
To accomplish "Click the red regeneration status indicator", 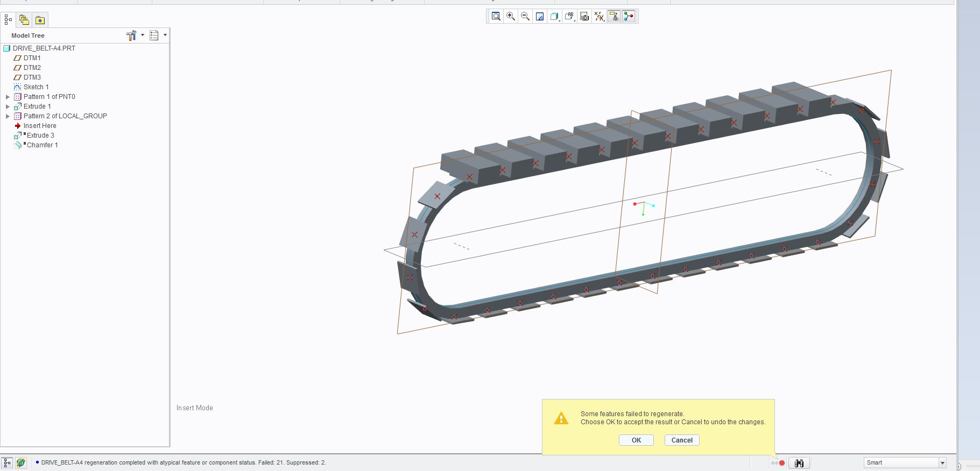I will pyautogui.click(x=782, y=463).
